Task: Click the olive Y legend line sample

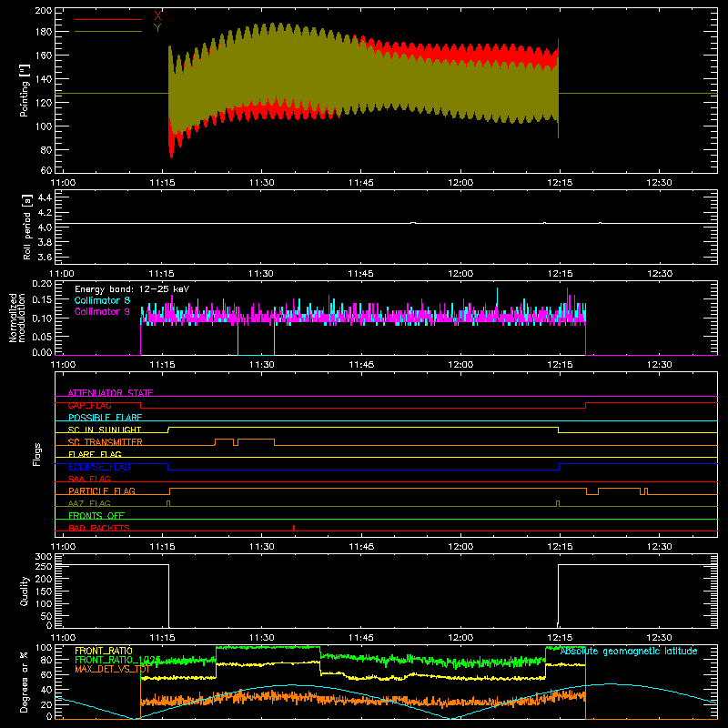Action: pyautogui.click(x=108, y=32)
